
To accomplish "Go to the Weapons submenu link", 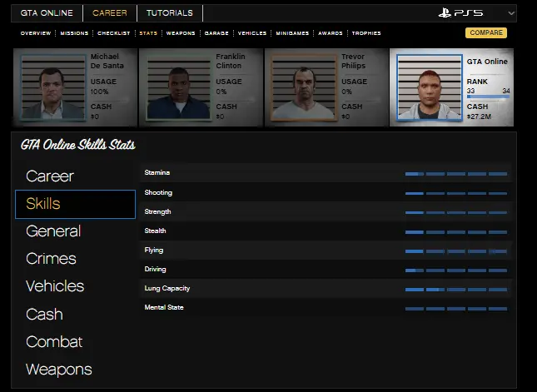I will pyautogui.click(x=181, y=33).
